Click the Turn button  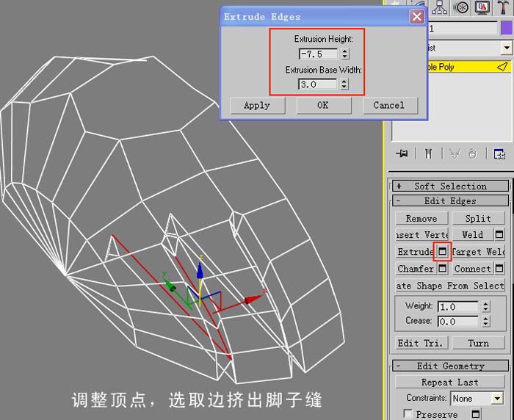[478, 343]
